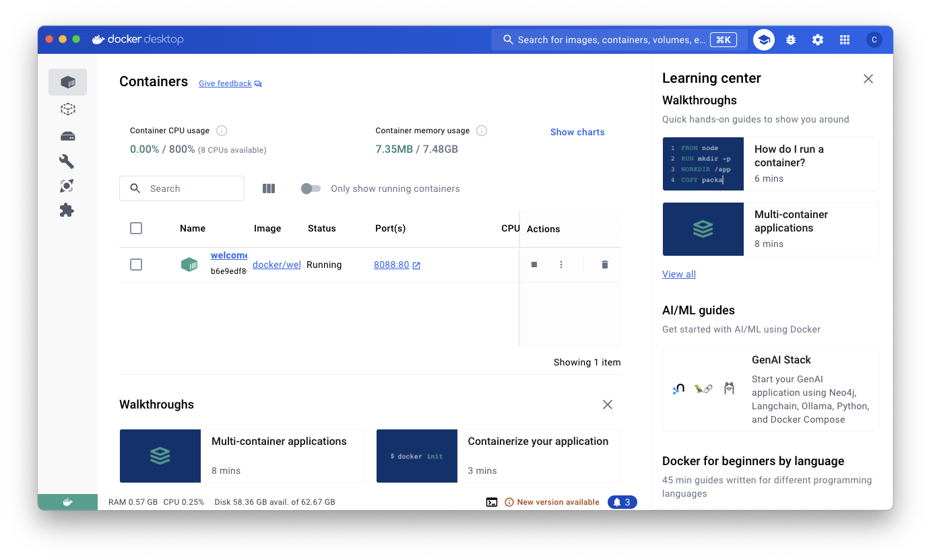931x560 pixels.
Task: Sort by the Image column header
Action: point(267,228)
